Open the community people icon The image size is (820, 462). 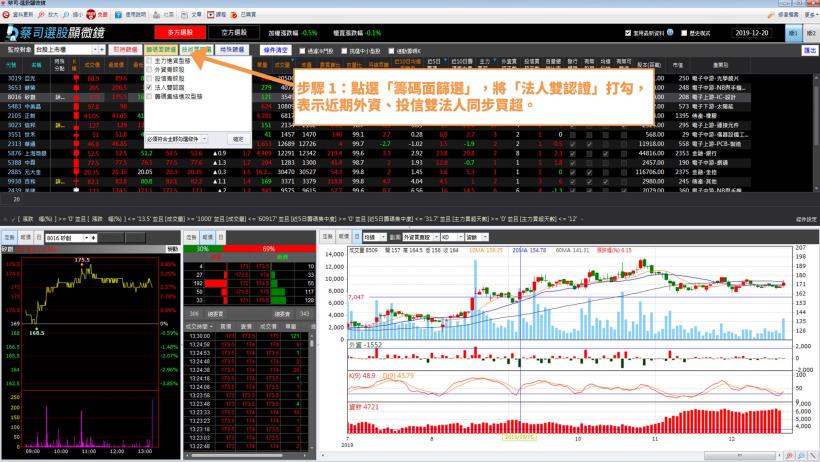pos(156,15)
